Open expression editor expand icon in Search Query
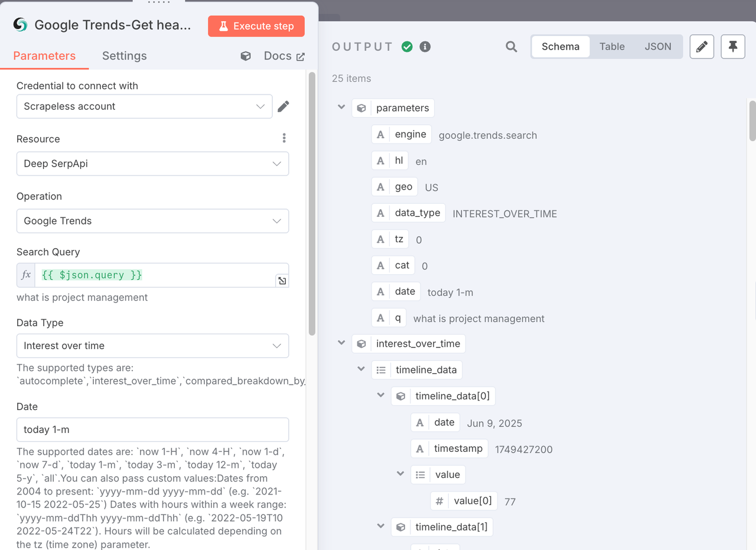Image resolution: width=756 pixels, height=550 pixels. (282, 281)
